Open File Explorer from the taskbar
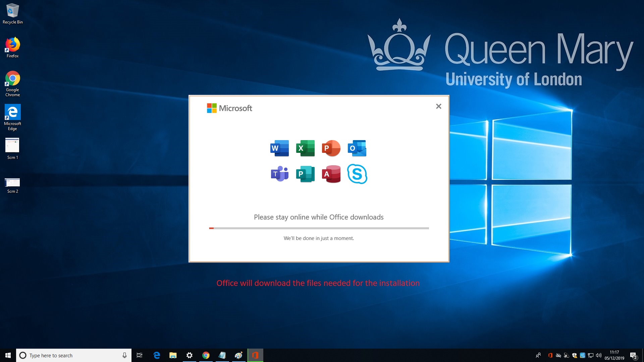The height and width of the screenshot is (362, 644). click(x=173, y=355)
